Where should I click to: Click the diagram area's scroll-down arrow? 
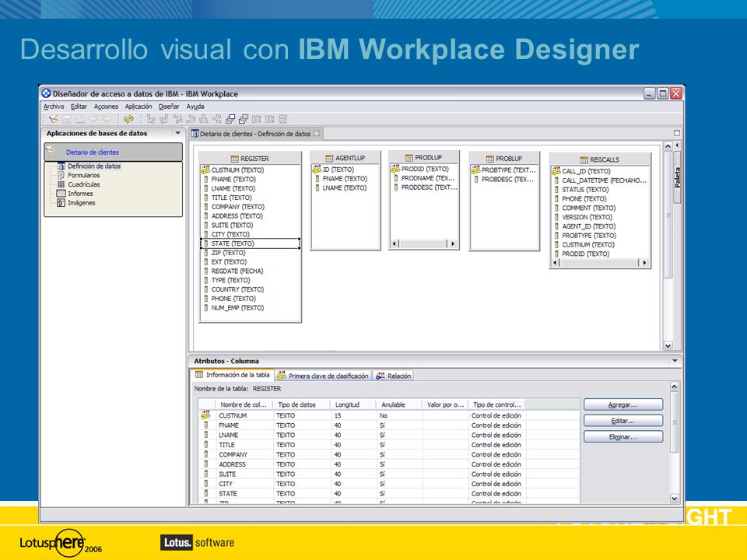click(668, 345)
